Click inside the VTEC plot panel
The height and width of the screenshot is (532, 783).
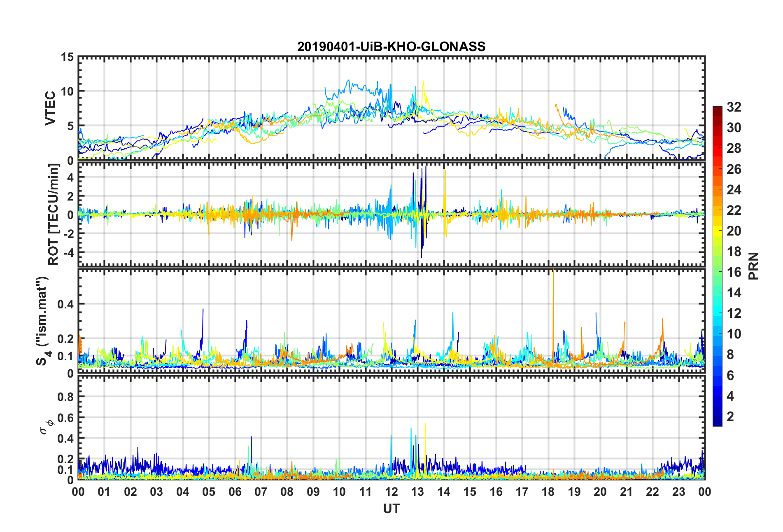click(391, 109)
